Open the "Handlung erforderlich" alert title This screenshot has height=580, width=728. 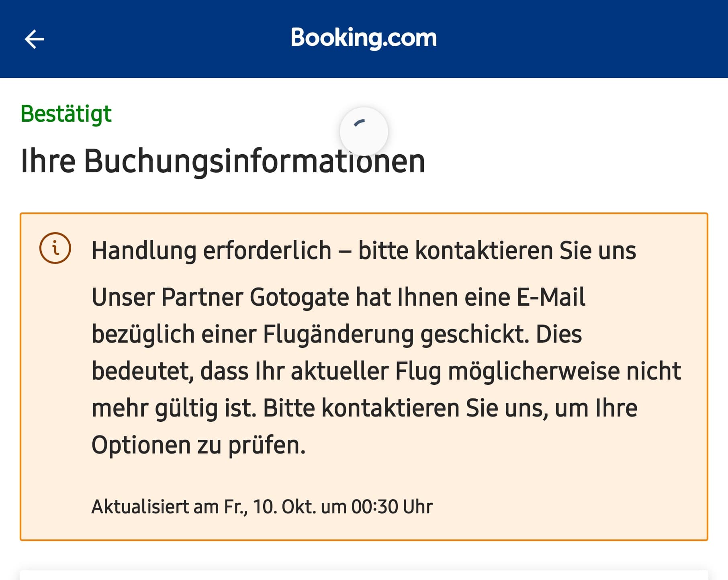coord(211,251)
